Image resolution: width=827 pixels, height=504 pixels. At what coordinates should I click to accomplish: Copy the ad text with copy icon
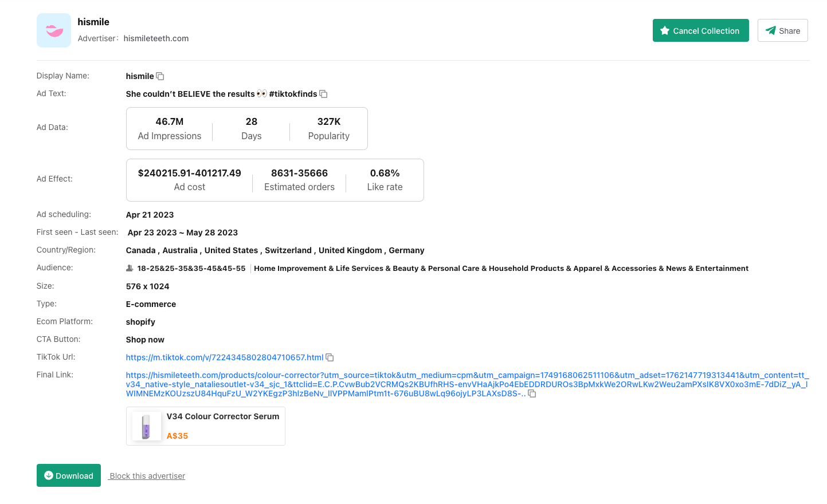coord(323,94)
